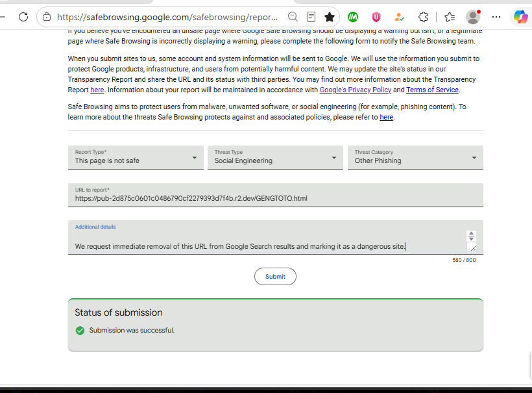The height and width of the screenshot is (393, 532).
Task: Click the green success checkmark icon
Action: point(80,331)
